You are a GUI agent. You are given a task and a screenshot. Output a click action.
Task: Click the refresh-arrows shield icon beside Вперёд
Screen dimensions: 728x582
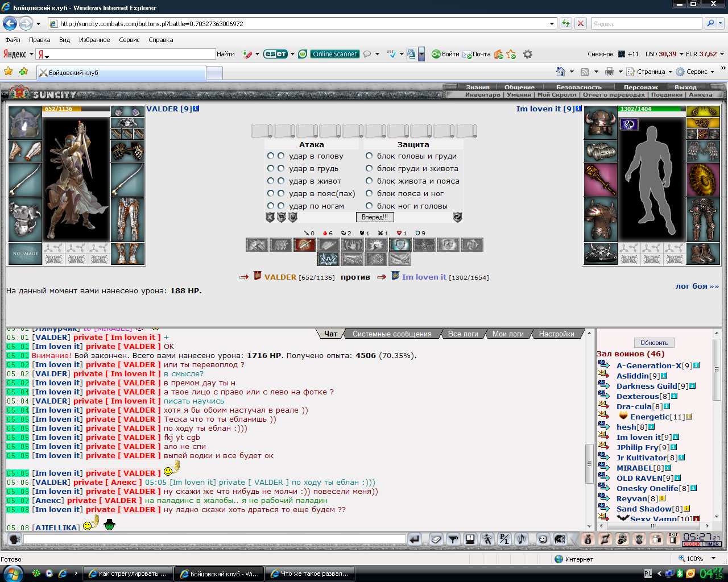point(457,217)
